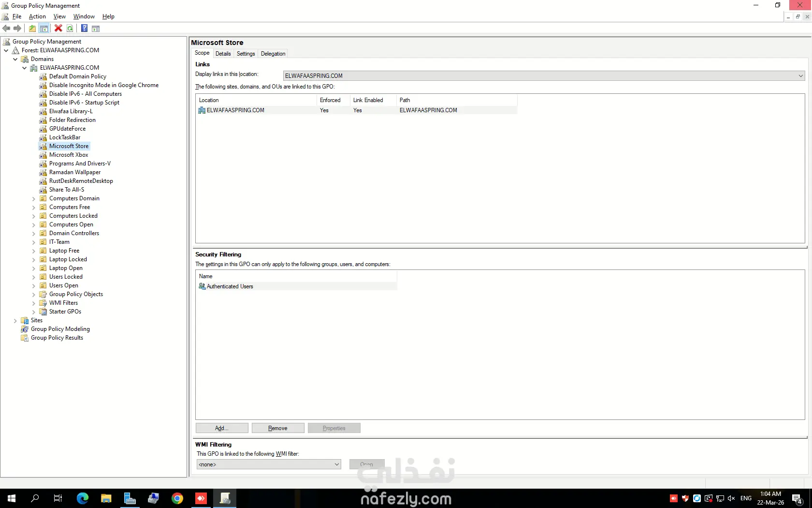Collapse the ELWAFAASPRING.COM domain node
This screenshot has height=508, width=812.
point(24,68)
